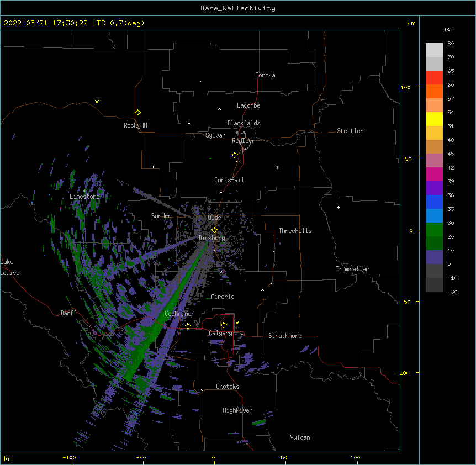Image resolution: width=476 pixels, height=465 pixels.
Task: Click the timestamp 2022/05/21 17:30:22 UTC
Action: click(x=54, y=23)
